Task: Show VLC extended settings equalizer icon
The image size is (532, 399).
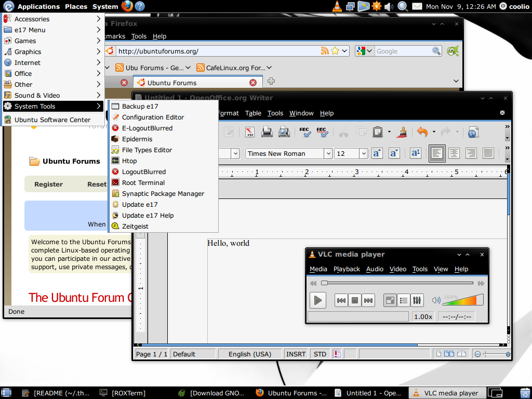Action: tap(417, 300)
